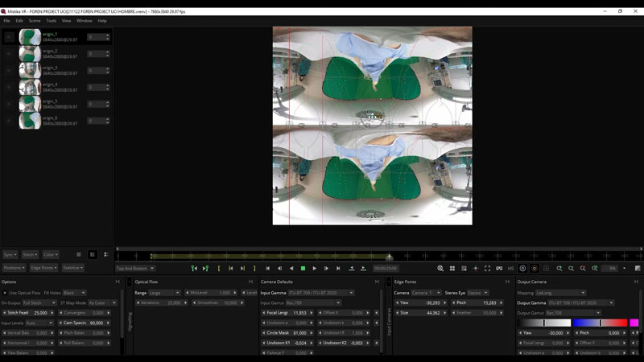Open the Top And Bottom layout dropdown
This screenshot has width=644, height=362.
(135, 268)
